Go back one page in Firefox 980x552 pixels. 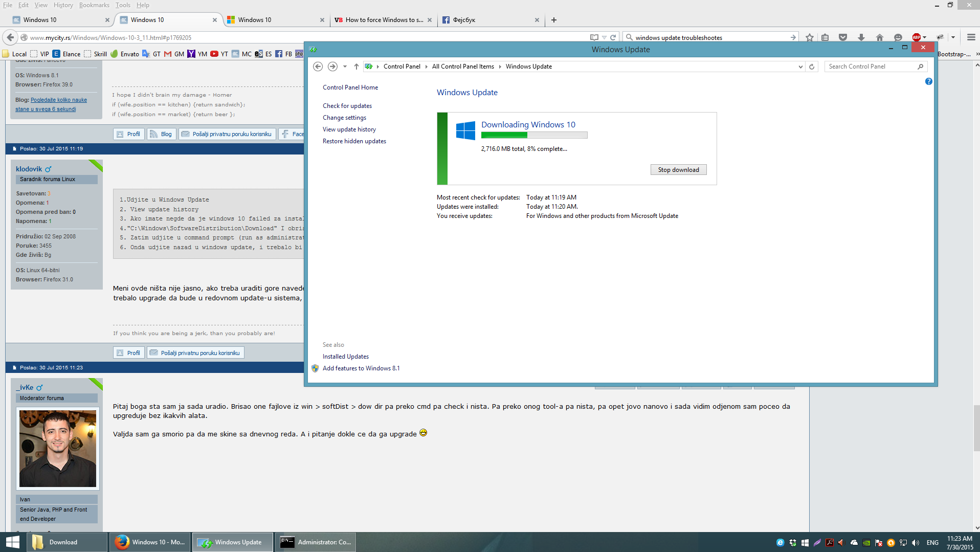click(10, 37)
